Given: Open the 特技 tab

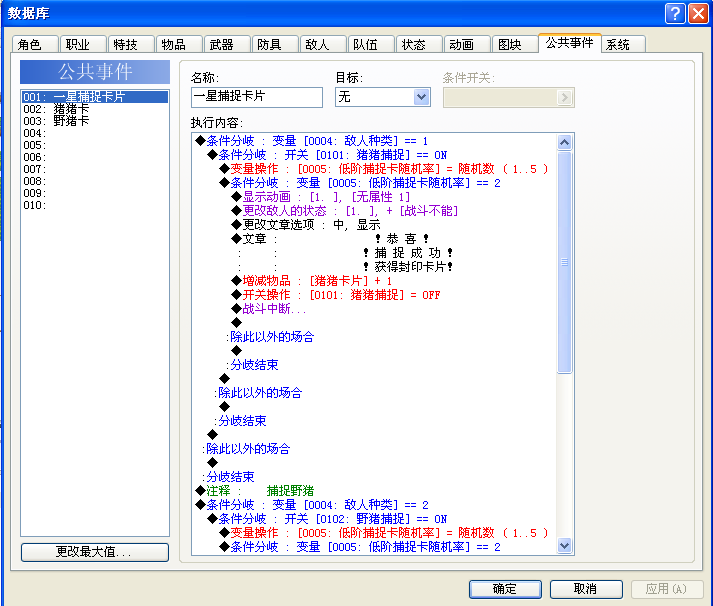Looking at the screenshot, I should (131, 45).
